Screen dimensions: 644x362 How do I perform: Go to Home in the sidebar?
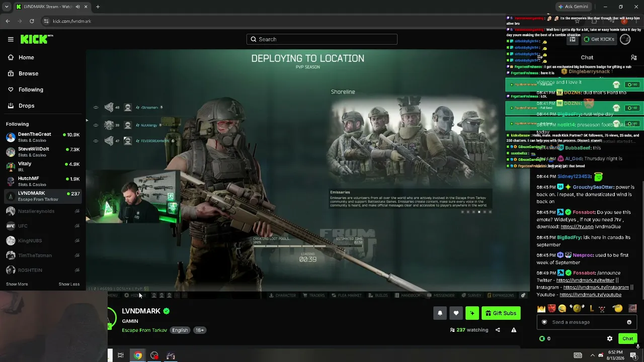43,57
